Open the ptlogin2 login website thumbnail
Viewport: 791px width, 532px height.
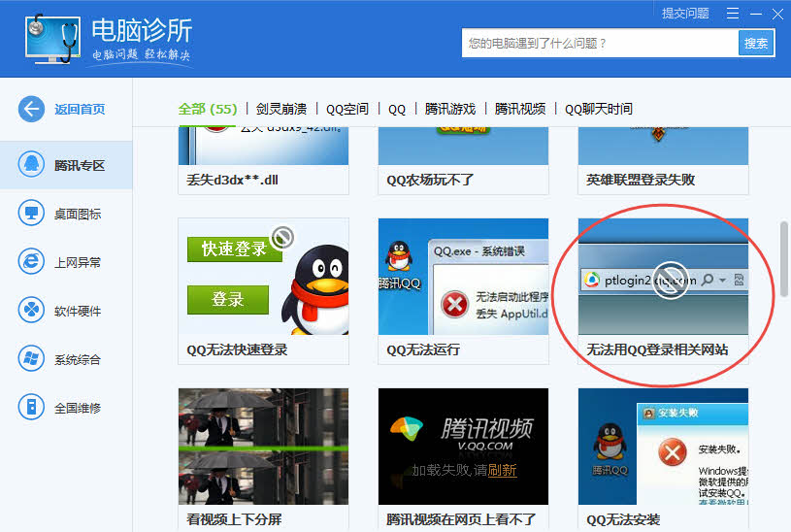tap(663, 277)
